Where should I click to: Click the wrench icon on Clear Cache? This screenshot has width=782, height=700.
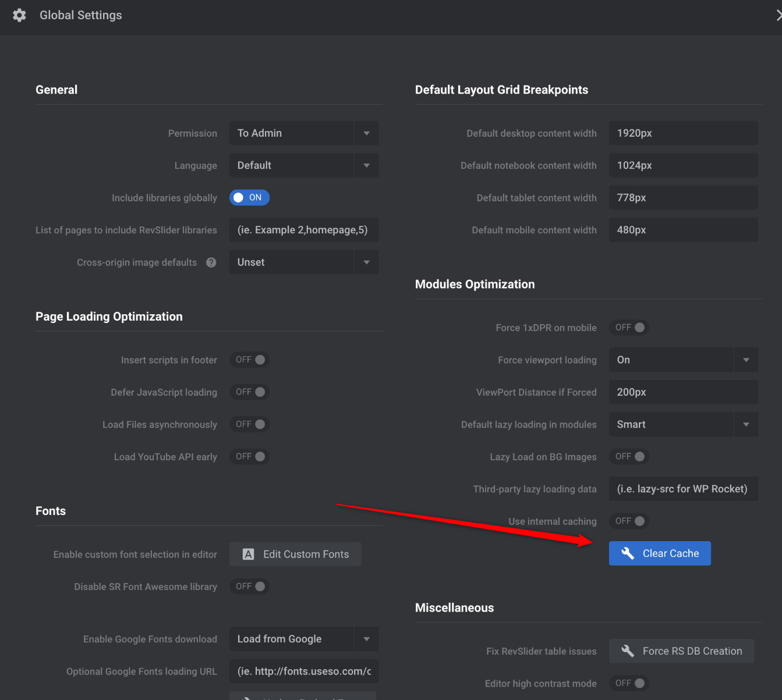[x=627, y=553]
